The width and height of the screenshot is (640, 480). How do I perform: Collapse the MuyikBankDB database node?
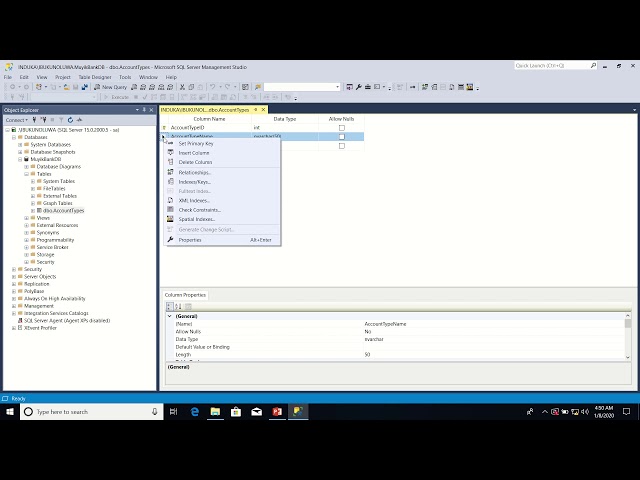click(20, 160)
